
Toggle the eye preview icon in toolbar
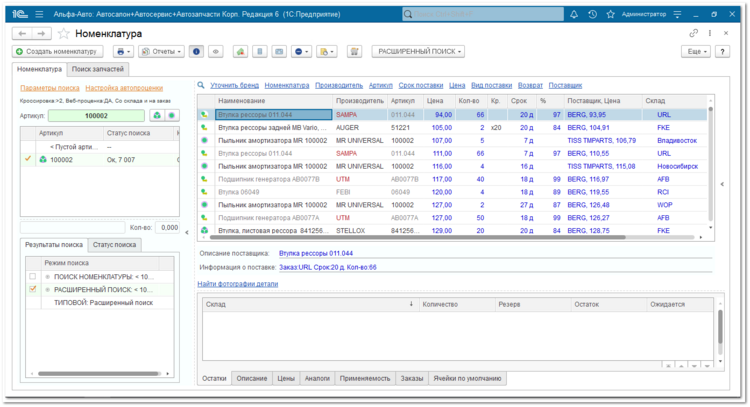[216, 51]
